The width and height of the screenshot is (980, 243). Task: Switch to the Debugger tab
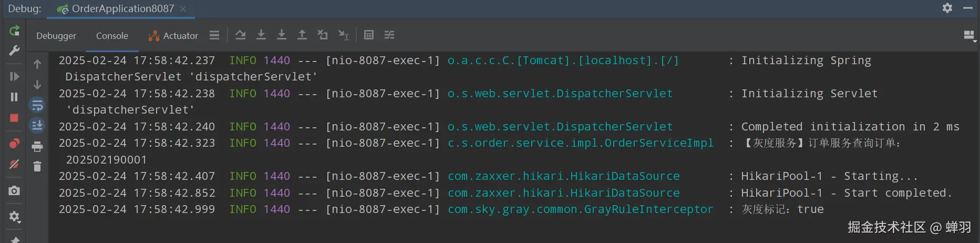pos(56,36)
